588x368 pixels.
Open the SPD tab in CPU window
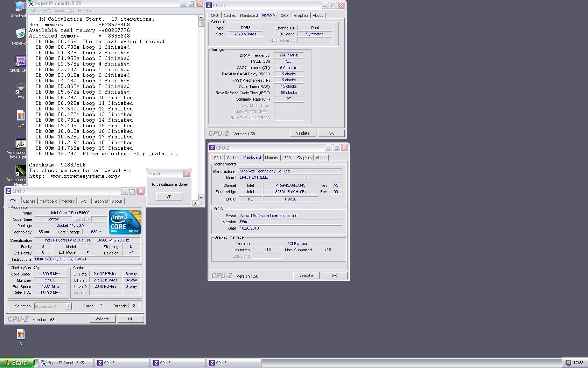pyautogui.click(x=84, y=201)
